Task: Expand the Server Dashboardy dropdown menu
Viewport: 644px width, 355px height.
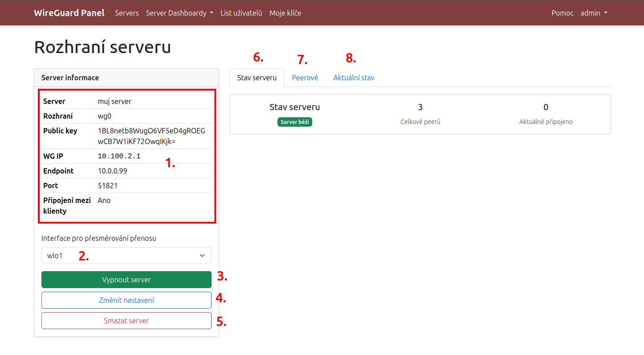Action: 179,13
